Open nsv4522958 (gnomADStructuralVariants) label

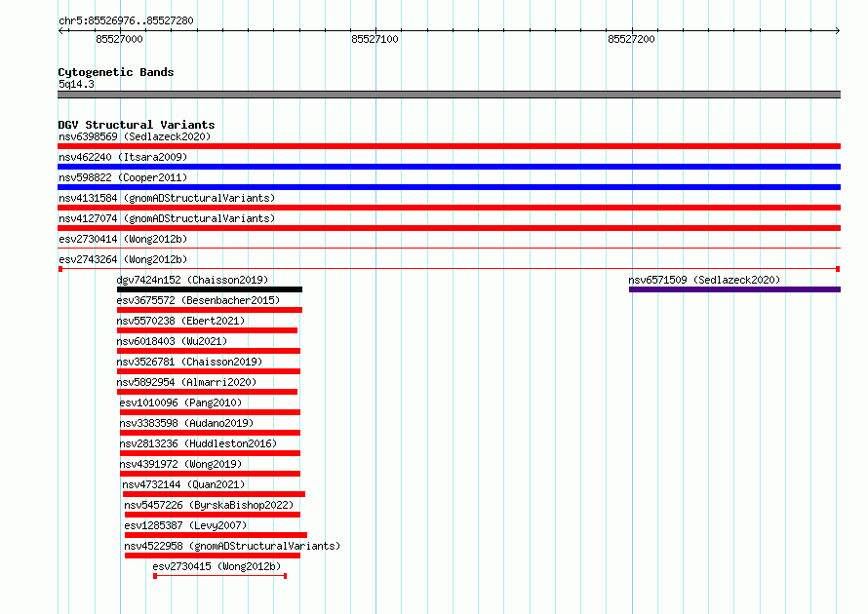click(232, 546)
